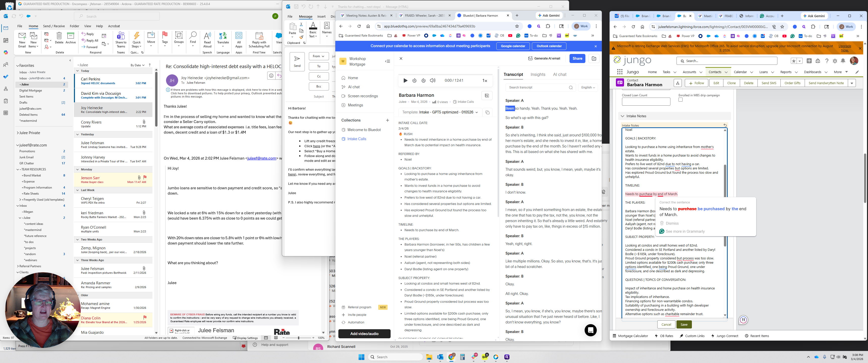Copy intake notes using template copy icon
This screenshot has width=868, height=363.
pos(487,112)
